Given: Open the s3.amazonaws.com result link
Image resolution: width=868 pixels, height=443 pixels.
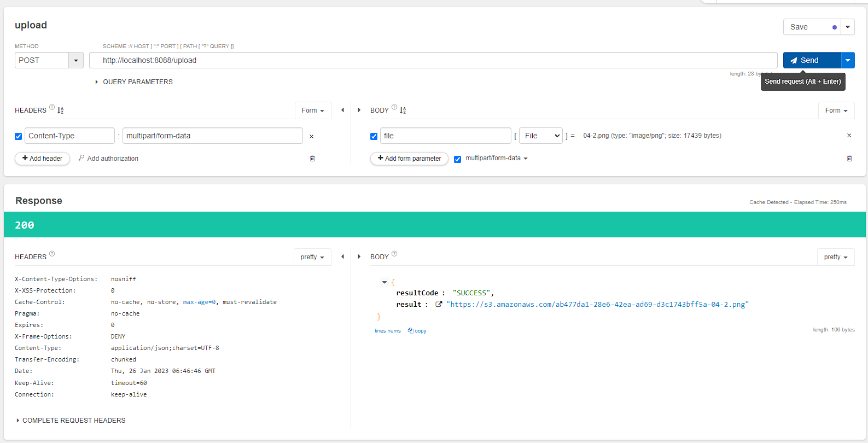Looking at the screenshot, I should pos(597,305).
